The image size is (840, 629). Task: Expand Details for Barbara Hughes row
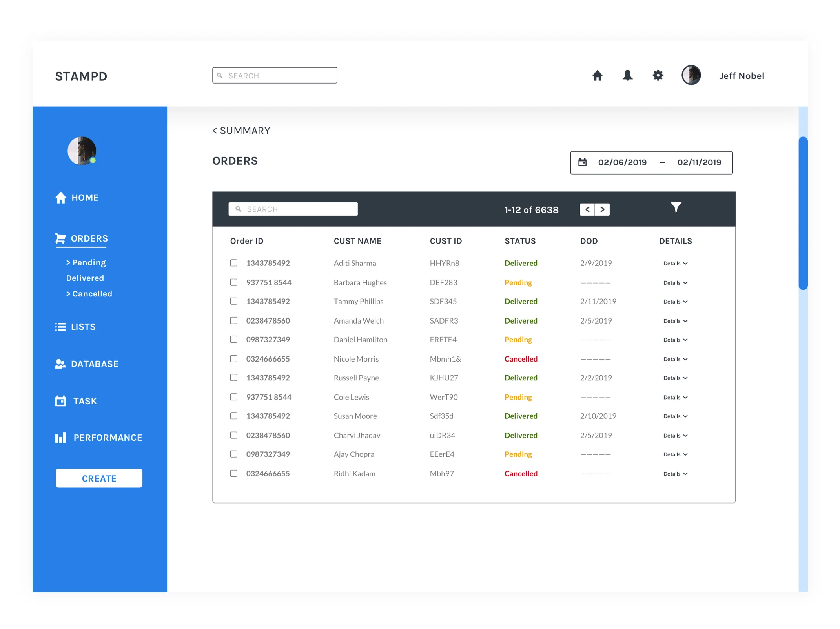[x=675, y=283]
